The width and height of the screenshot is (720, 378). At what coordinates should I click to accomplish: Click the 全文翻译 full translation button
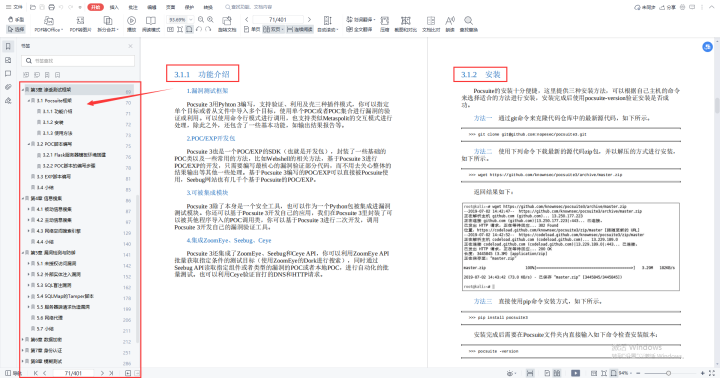coord(360,29)
